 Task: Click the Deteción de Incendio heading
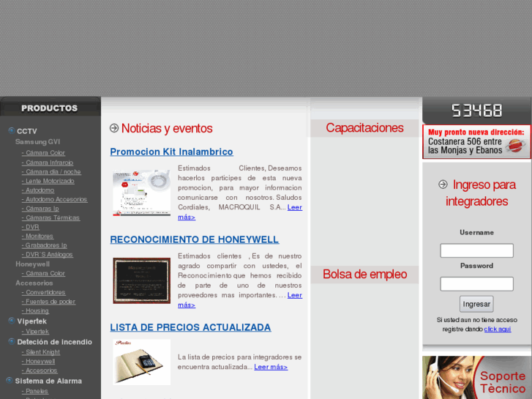(55, 342)
